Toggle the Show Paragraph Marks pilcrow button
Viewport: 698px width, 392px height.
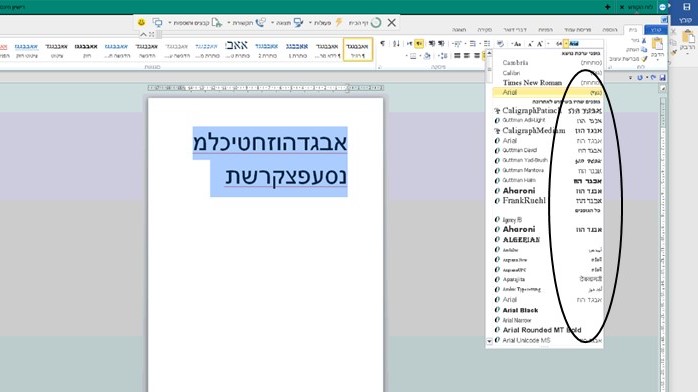(x=382, y=44)
